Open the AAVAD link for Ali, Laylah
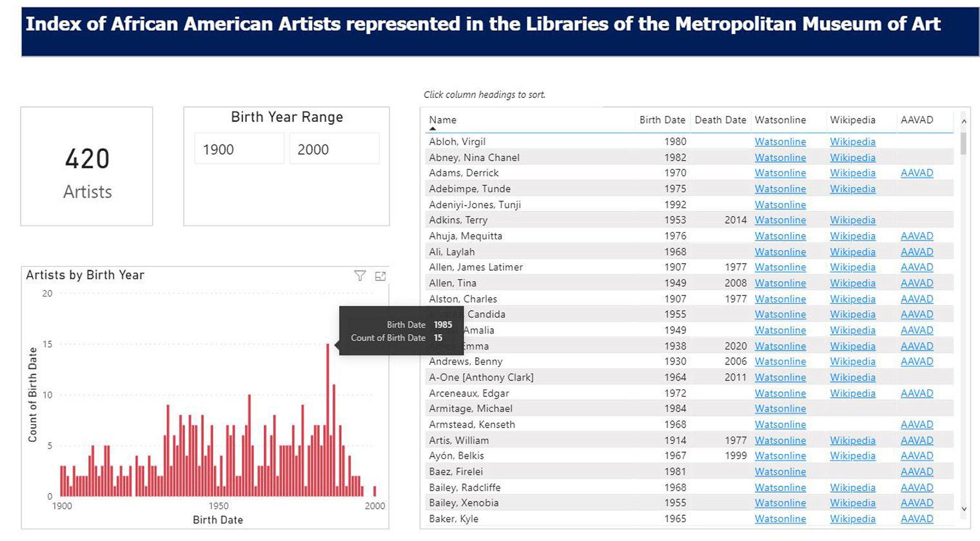The height and width of the screenshot is (541, 980). (x=916, y=251)
